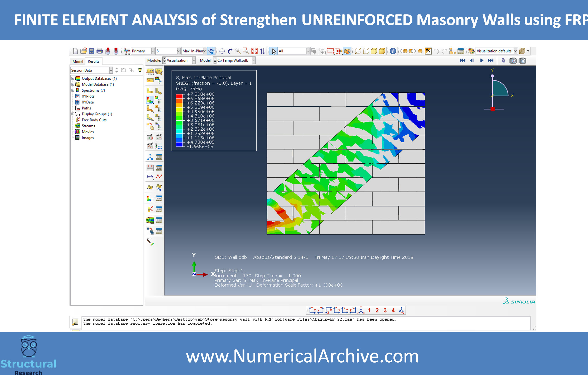
Task: Select the Rotate View tool
Action: [x=230, y=51]
